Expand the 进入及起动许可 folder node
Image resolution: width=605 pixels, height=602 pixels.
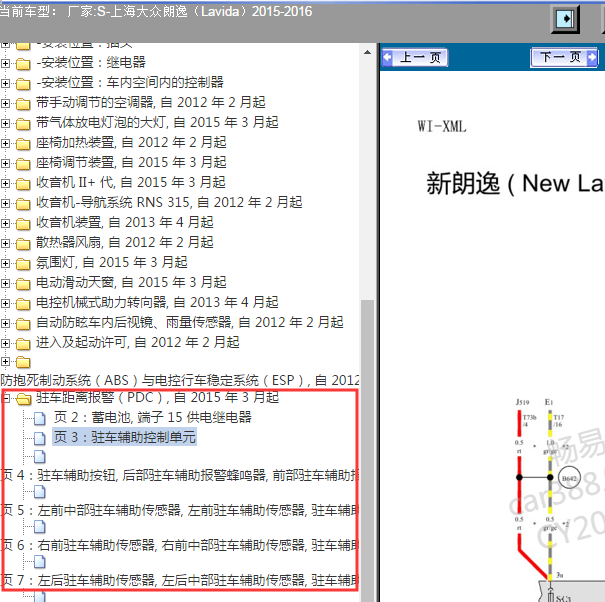click(5, 344)
